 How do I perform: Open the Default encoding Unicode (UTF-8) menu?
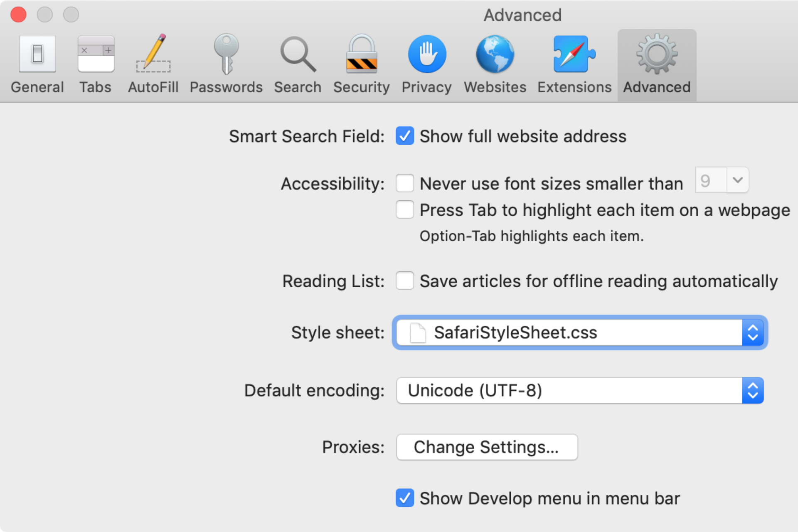[x=580, y=390]
